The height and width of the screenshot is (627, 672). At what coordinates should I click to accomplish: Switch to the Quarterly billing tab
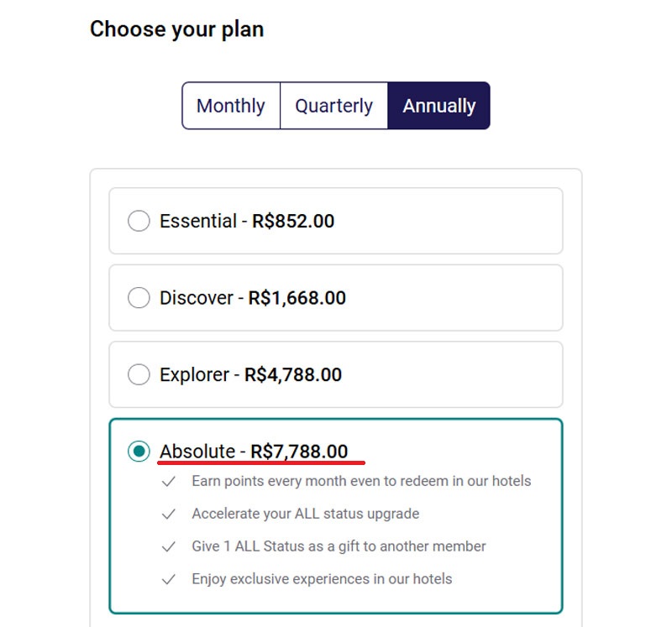333,106
